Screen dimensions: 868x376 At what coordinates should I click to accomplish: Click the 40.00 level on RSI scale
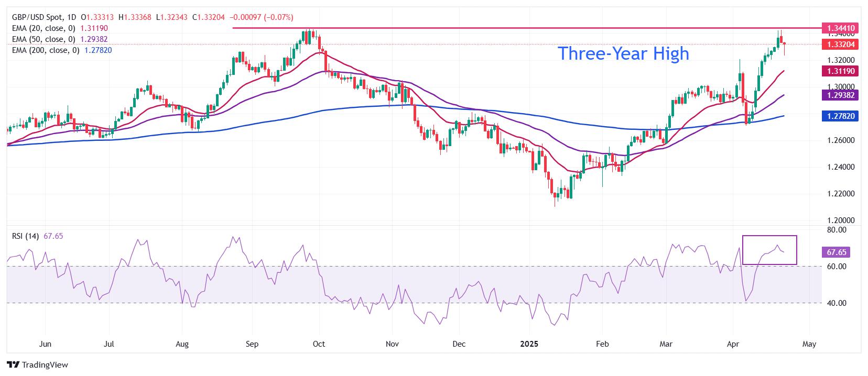(x=836, y=303)
